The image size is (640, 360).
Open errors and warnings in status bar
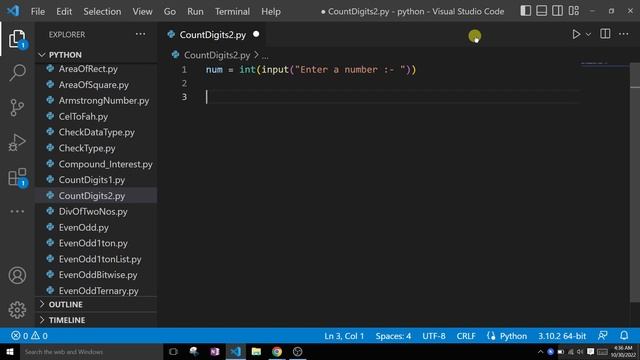point(29,336)
